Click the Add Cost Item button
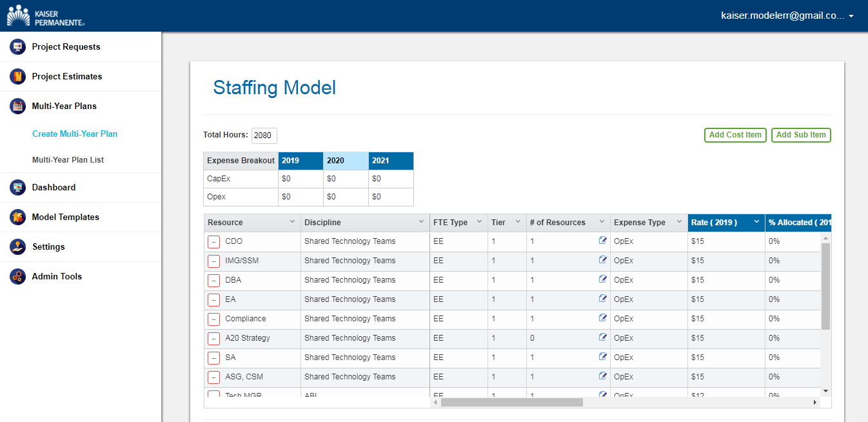 735,135
